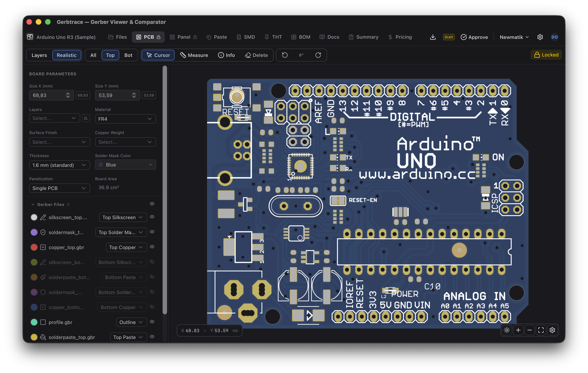
Task: Click the DO user avatar
Action: (555, 37)
